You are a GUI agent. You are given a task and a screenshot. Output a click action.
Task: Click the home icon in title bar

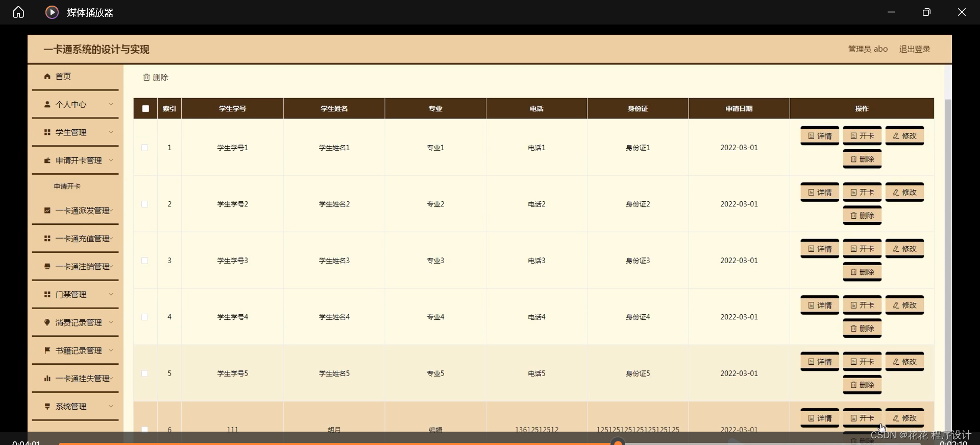point(18,12)
